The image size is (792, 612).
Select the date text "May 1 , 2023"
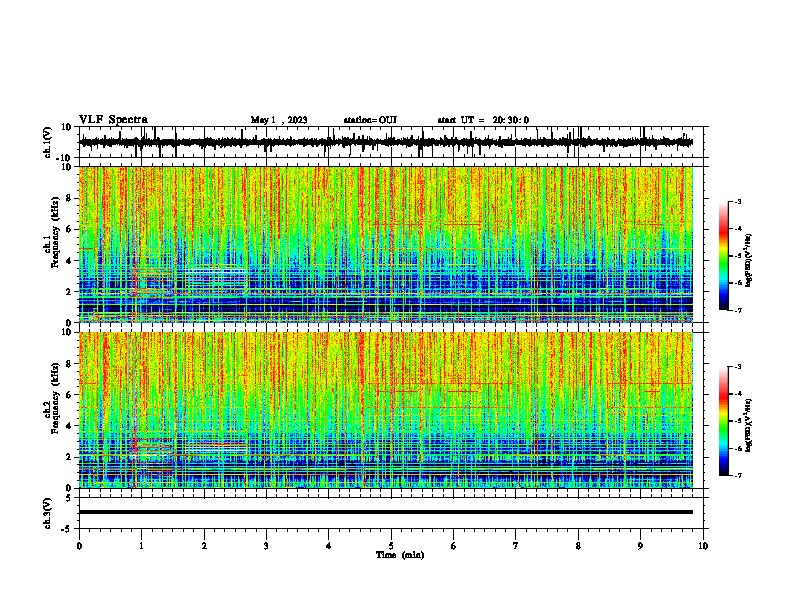click(279, 120)
